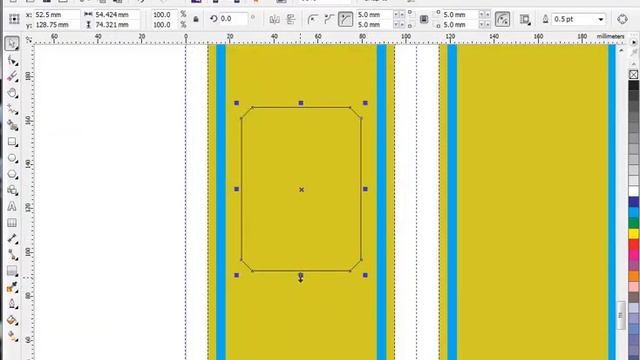Choose the Round corner style
The width and height of the screenshot is (640, 360).
[x=313, y=19]
